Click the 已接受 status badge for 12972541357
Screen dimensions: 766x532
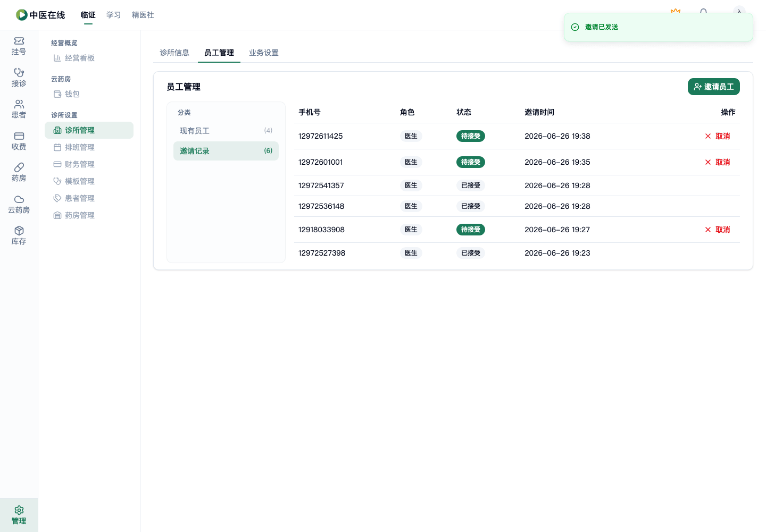(x=471, y=185)
